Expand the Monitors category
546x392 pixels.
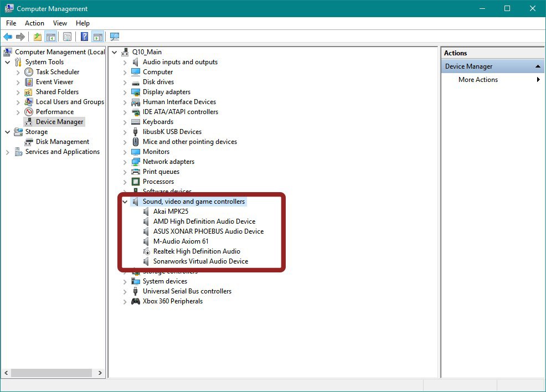click(x=125, y=152)
